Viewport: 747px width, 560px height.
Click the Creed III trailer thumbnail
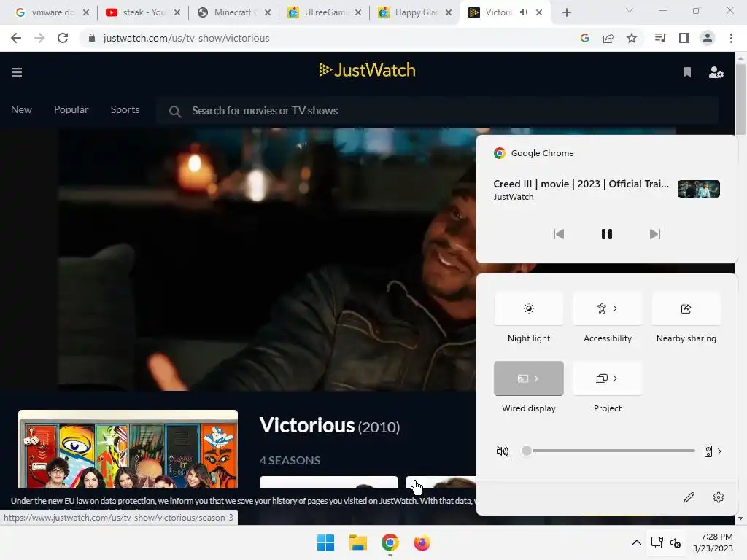(x=698, y=189)
